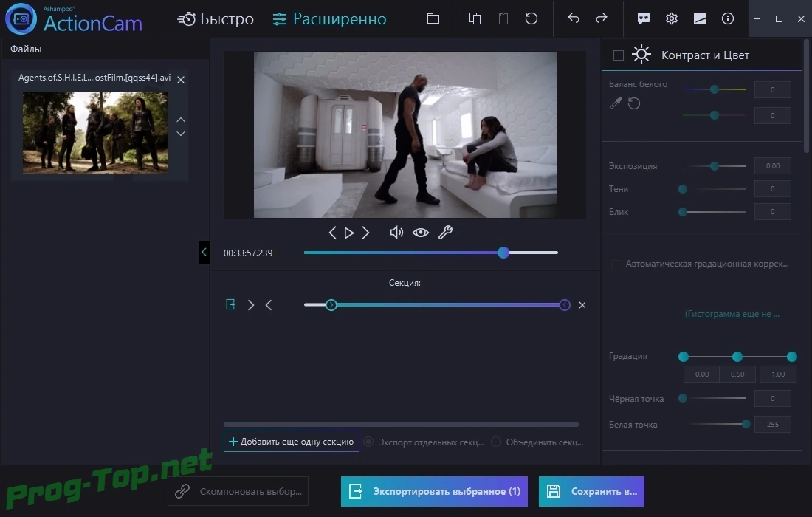Click Сохранить в... button
The width and height of the screenshot is (812, 517).
591,491
